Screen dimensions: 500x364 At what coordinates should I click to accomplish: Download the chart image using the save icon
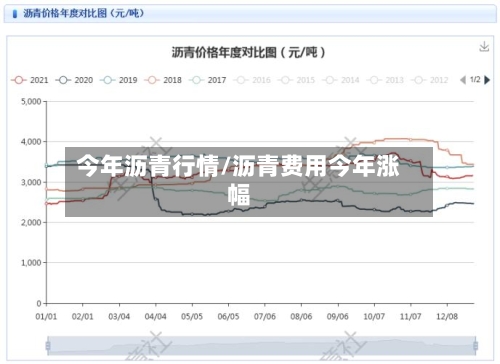click(x=484, y=47)
